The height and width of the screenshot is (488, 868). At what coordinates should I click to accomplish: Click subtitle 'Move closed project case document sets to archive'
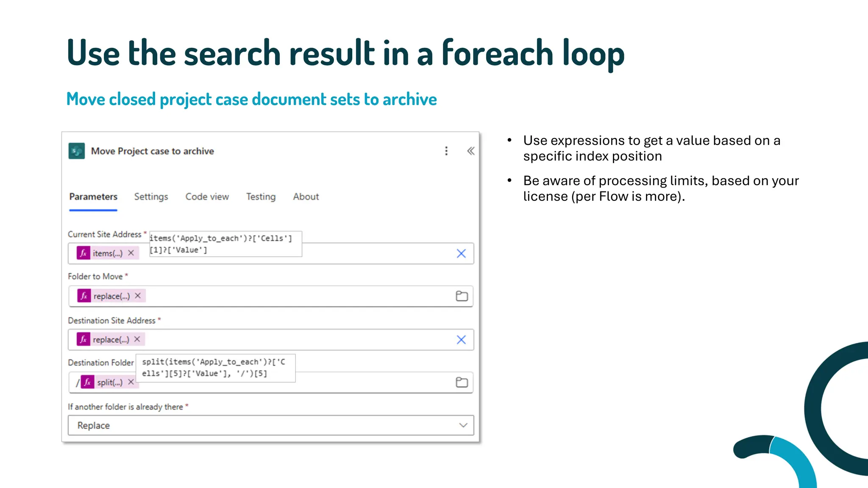click(252, 99)
